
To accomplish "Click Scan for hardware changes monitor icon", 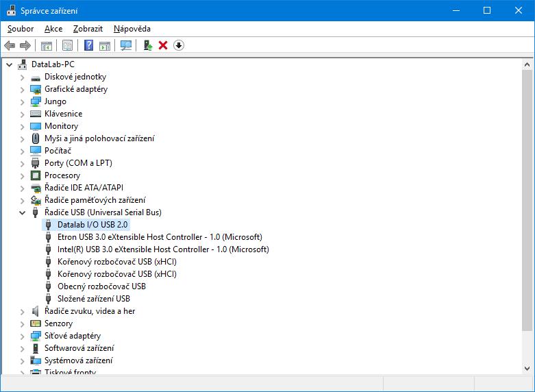I will (x=126, y=45).
